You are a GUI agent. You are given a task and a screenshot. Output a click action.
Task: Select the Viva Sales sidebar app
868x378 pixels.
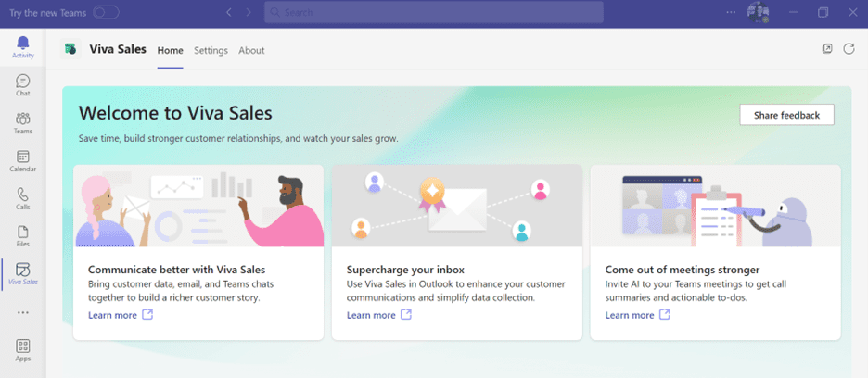click(x=22, y=274)
